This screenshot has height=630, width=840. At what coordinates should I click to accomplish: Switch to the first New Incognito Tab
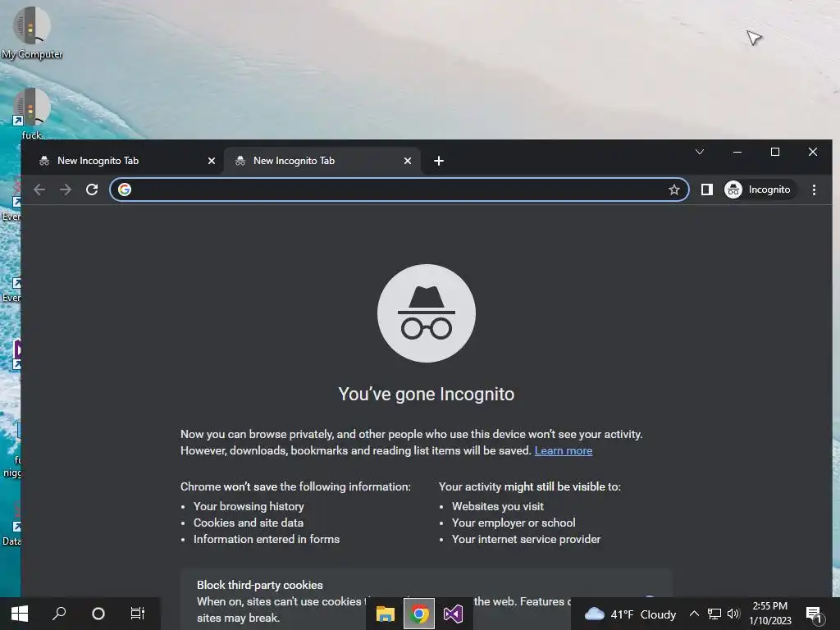pos(127,161)
